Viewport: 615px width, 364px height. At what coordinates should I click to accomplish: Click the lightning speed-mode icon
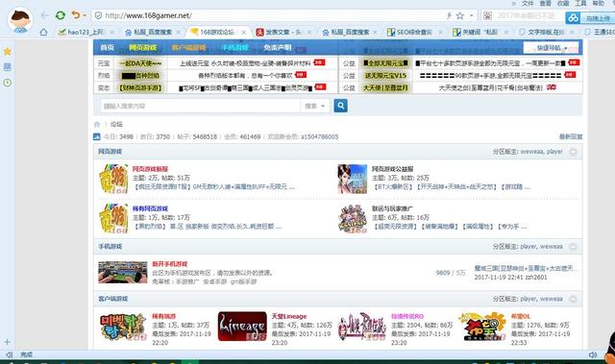[x=449, y=15]
